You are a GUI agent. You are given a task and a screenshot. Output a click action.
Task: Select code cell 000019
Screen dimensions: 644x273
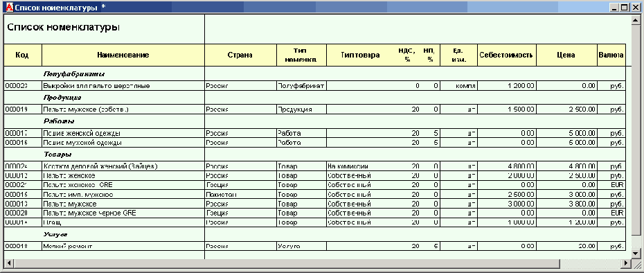[23, 109]
